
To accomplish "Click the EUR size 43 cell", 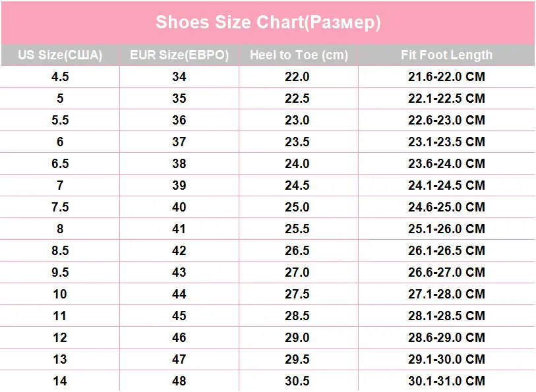I will (x=179, y=272).
